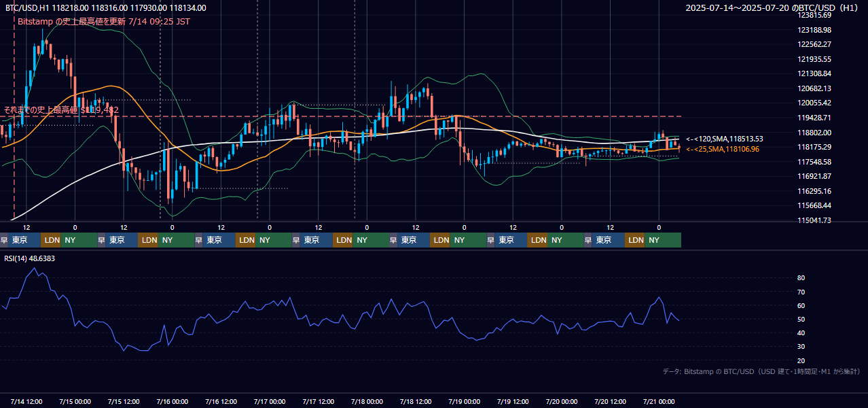The width and height of the screenshot is (868, 408).
Task: Click RSI axis level 80
Action: pyautogui.click(x=801, y=278)
